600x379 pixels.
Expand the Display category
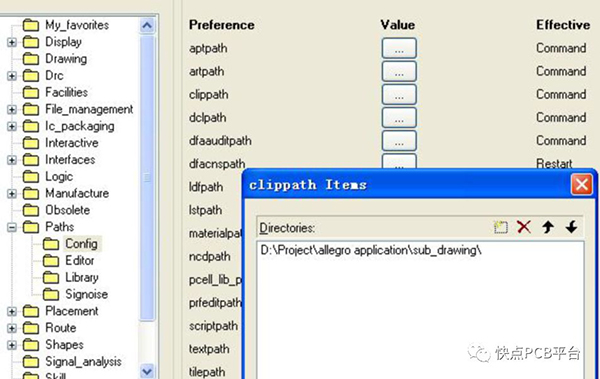point(12,42)
